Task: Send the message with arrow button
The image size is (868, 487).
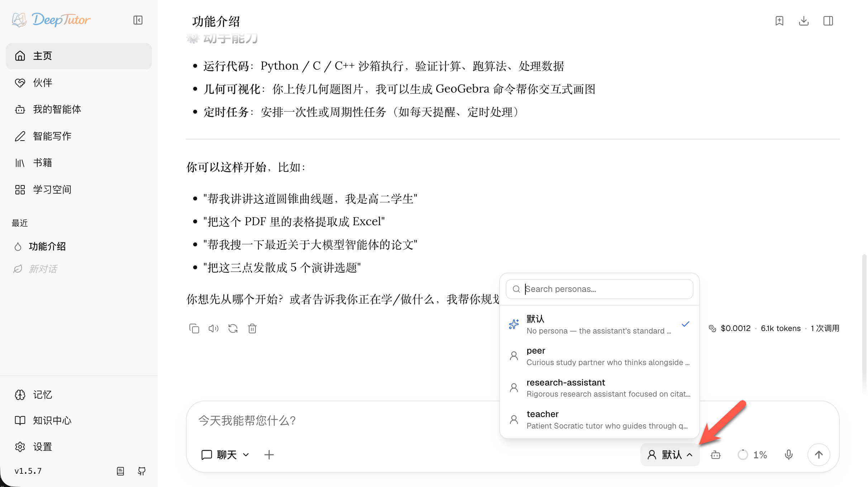Action: tap(819, 455)
